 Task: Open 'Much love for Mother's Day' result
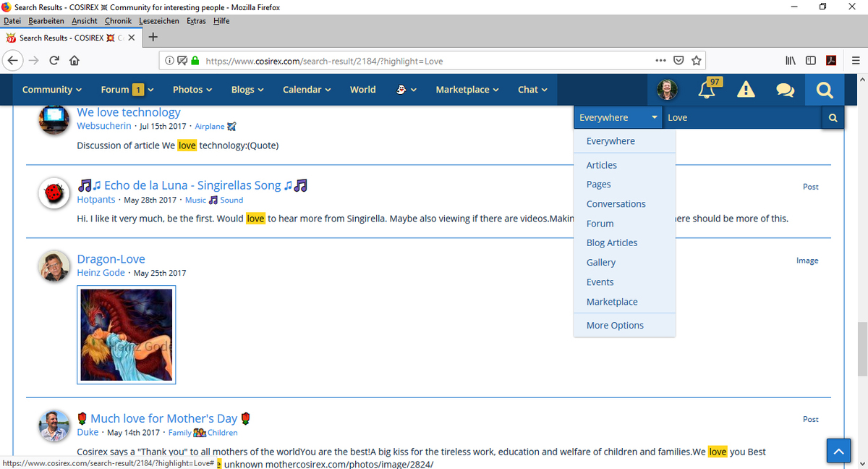pos(163,418)
